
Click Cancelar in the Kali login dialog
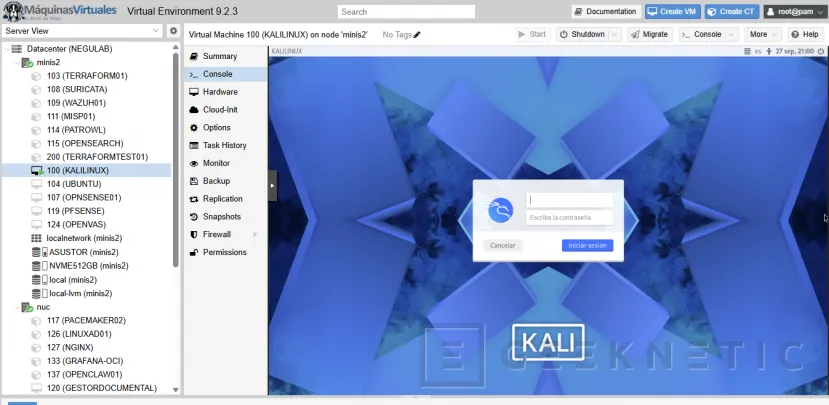(x=502, y=245)
